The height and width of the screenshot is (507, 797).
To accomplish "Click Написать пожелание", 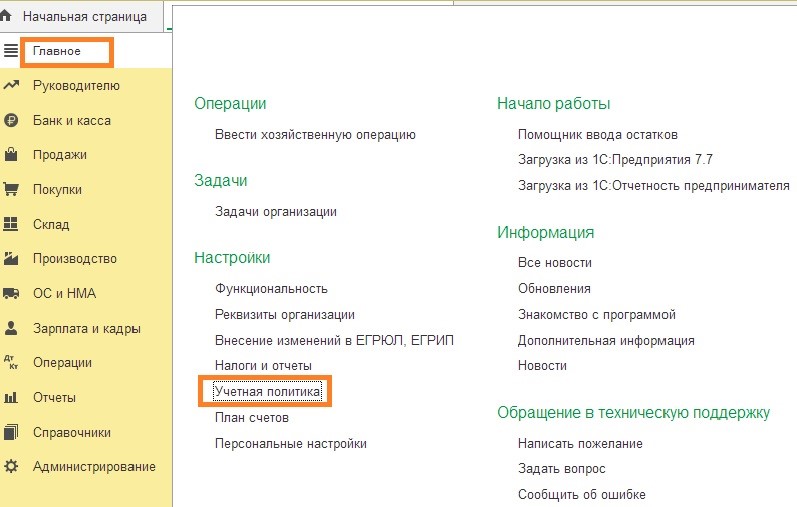I will point(580,443).
